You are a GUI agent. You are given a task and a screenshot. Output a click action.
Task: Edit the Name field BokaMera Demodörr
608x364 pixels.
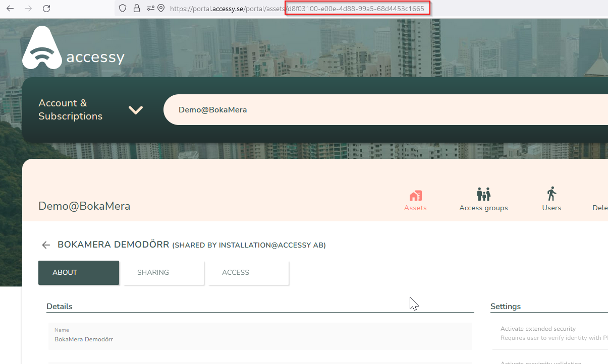click(x=260, y=336)
